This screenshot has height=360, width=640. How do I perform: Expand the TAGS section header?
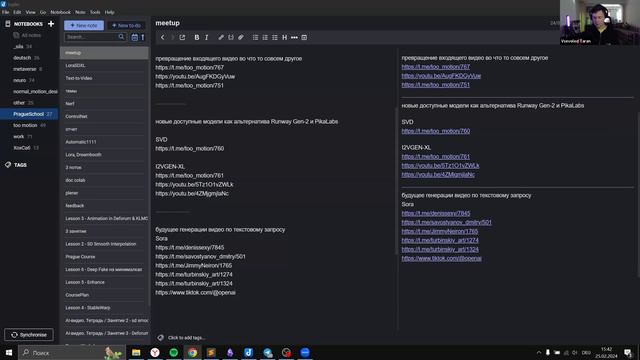pyautogui.click(x=20, y=165)
